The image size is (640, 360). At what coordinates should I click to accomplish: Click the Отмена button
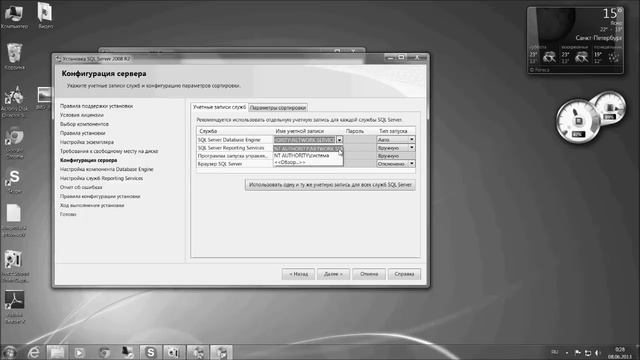click(369, 274)
